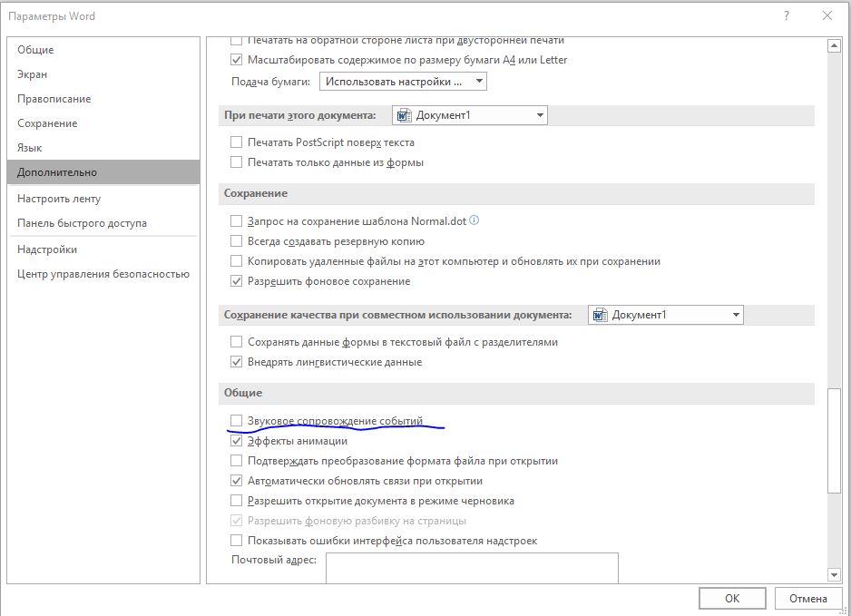Enable Print PostScript over text
851x616 pixels.
(236, 142)
